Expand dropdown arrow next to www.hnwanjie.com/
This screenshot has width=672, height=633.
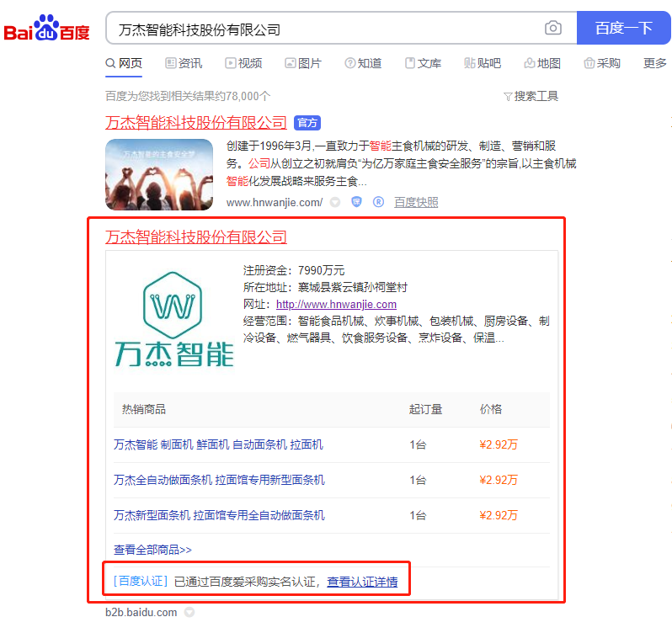[x=335, y=202]
